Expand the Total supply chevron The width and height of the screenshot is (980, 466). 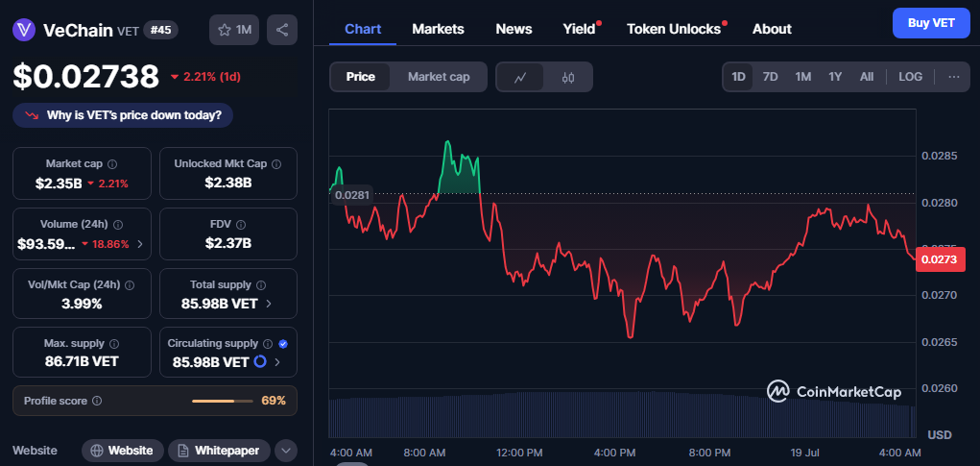[x=269, y=304]
